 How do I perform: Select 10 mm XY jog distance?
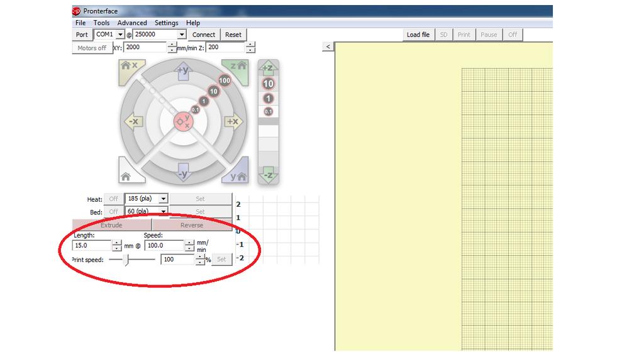(213, 91)
